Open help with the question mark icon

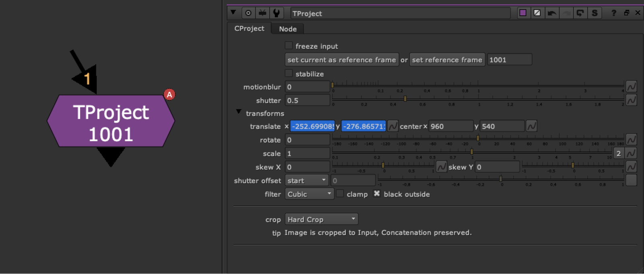coord(614,13)
